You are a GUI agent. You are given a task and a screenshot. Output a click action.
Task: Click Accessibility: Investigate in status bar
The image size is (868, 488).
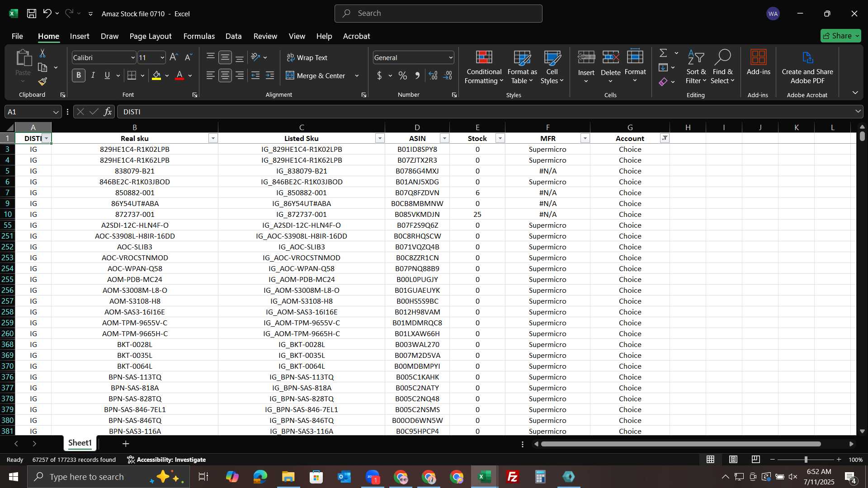pos(166,460)
